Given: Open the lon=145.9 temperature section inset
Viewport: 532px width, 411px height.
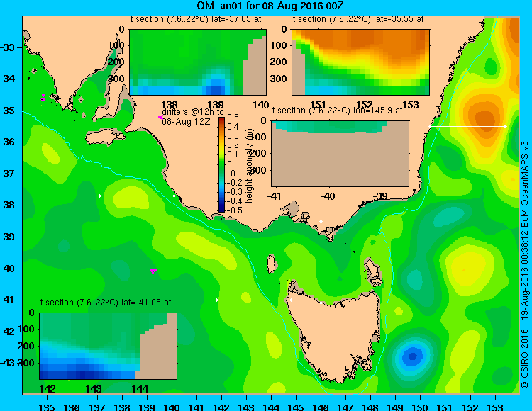Looking at the screenshot, I should [x=340, y=154].
